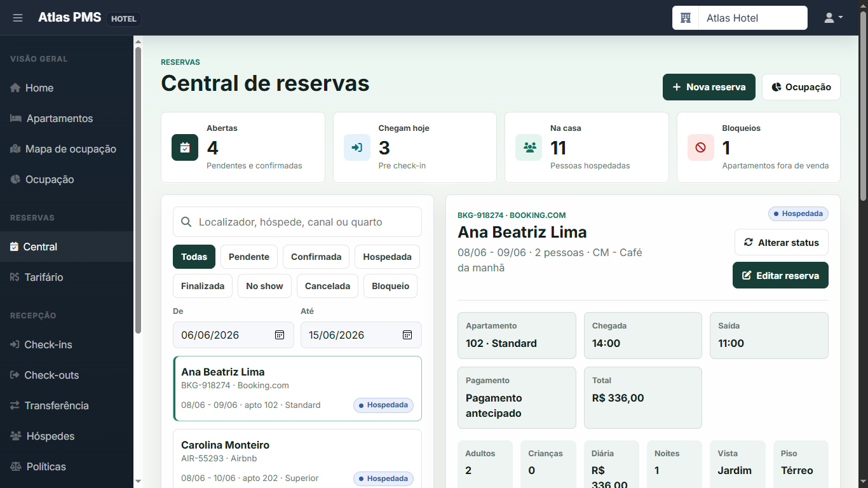Select Central in the sidebar
Image resolution: width=868 pixels, height=488 pixels.
tap(67, 247)
